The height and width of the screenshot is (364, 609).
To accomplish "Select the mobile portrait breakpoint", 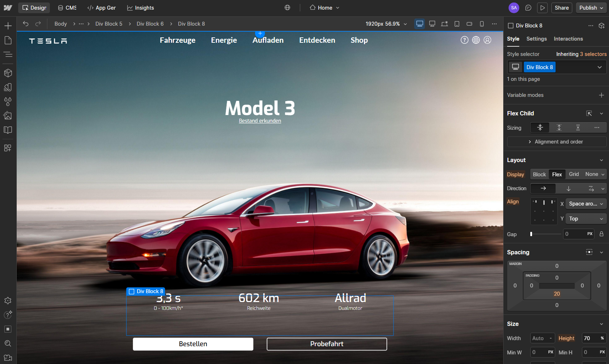I will pyautogui.click(x=482, y=24).
